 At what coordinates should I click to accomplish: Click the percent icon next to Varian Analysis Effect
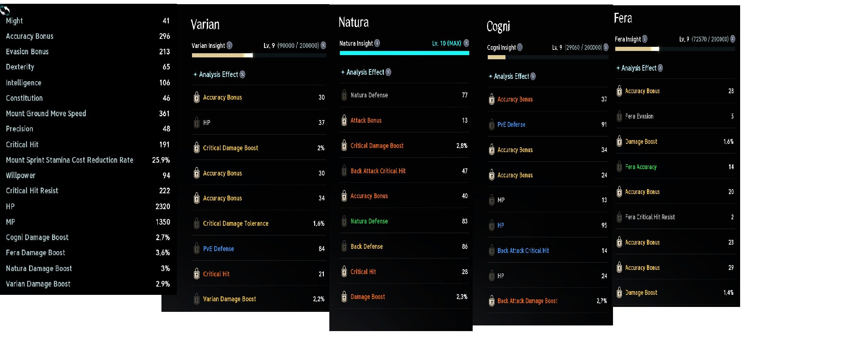pos(243,74)
